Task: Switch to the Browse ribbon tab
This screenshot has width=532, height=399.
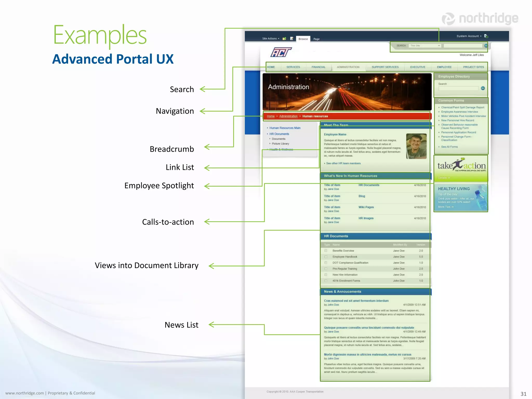Action: [303, 39]
